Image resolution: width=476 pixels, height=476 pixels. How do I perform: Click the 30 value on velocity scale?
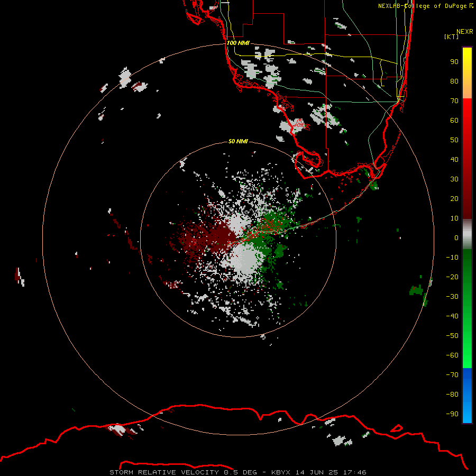click(454, 179)
